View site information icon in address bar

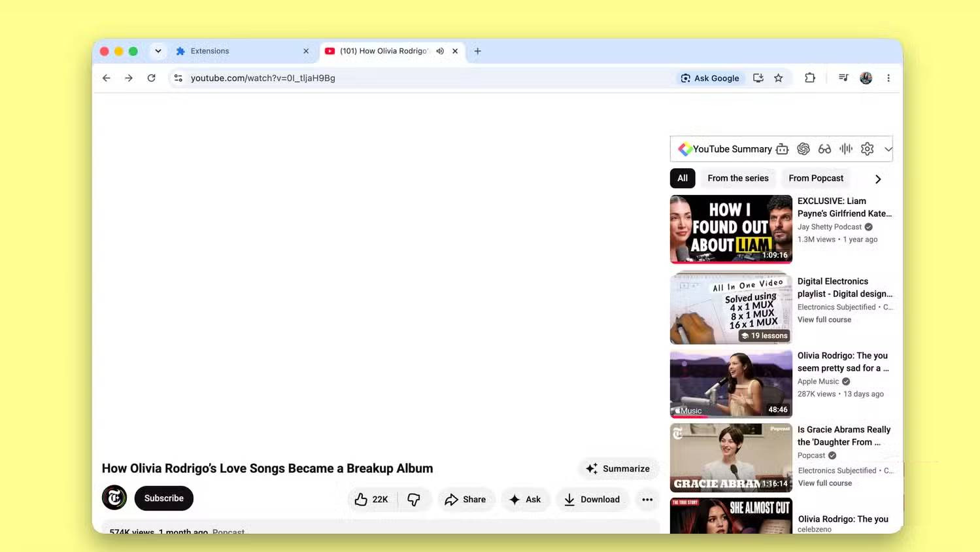[x=178, y=78]
